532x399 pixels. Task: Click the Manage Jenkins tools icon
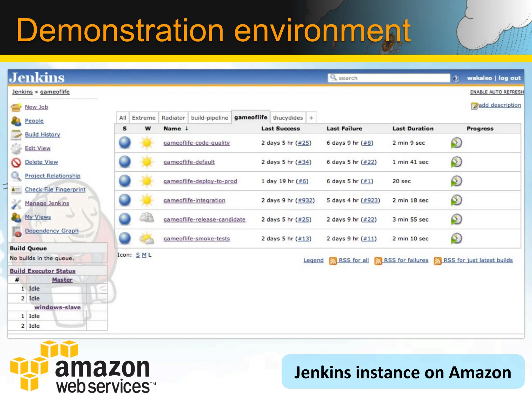tap(16, 204)
